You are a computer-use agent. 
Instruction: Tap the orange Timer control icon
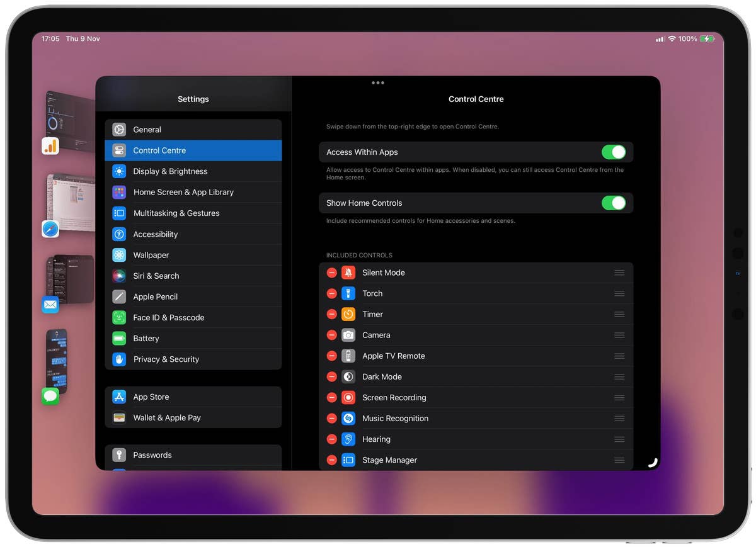tap(348, 313)
